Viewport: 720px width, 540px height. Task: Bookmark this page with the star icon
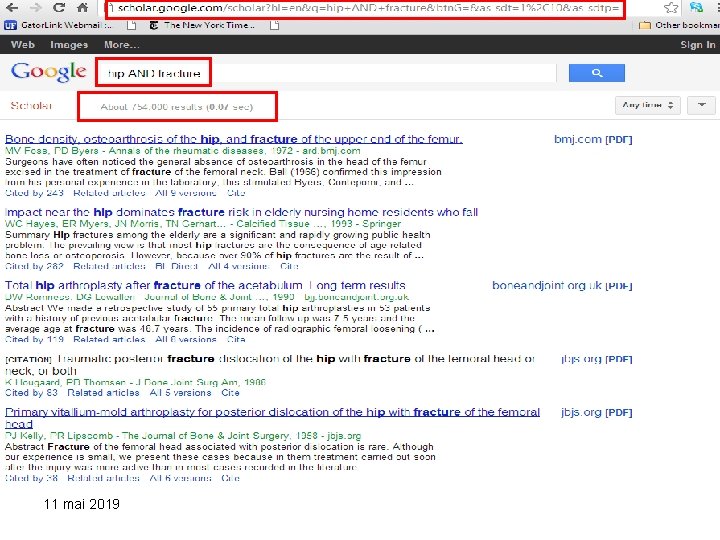pos(671,7)
